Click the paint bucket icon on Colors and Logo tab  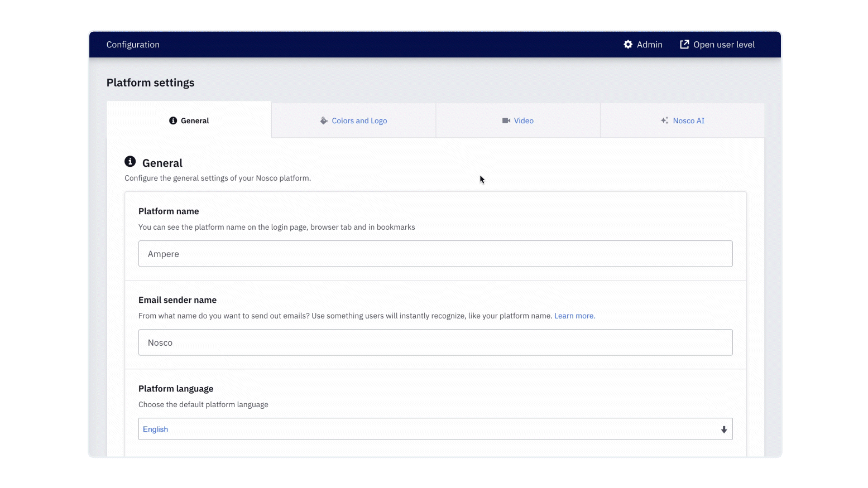point(324,120)
